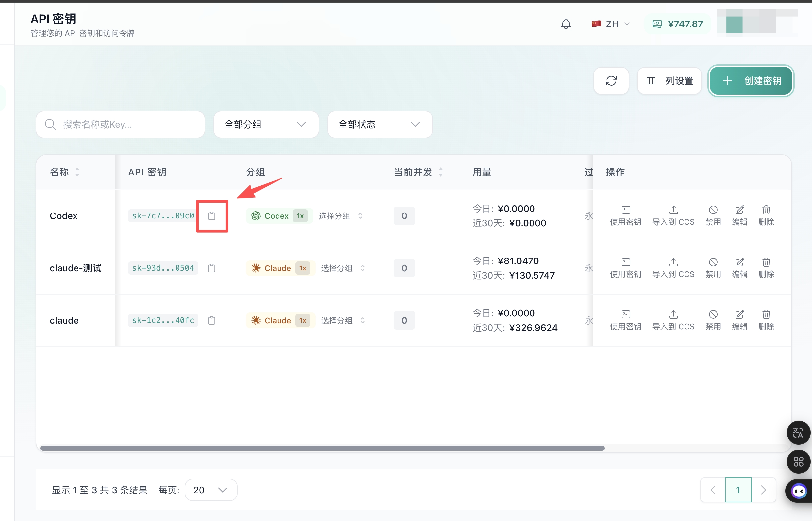The width and height of the screenshot is (812, 521).
Task: Import Codex key to CCS
Action: tap(673, 216)
